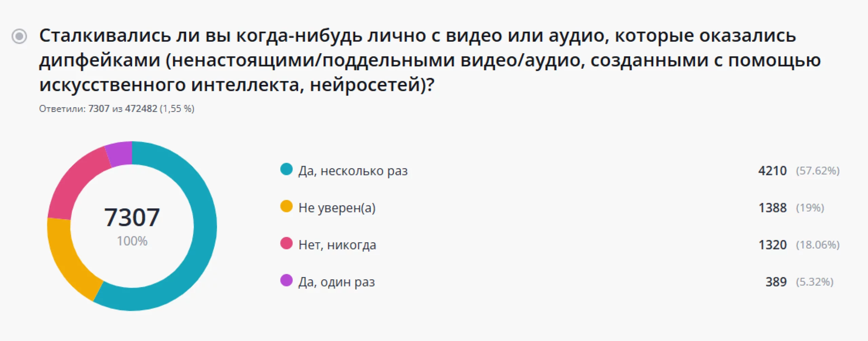The image size is (868, 341).
Task: Click the (18.06%) percentage value
Action: (x=817, y=245)
